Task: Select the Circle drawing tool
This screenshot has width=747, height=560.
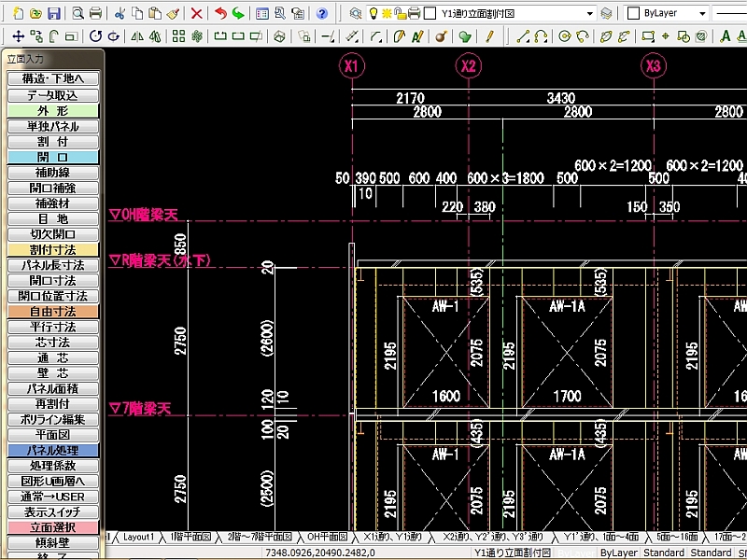Action: click(x=565, y=36)
